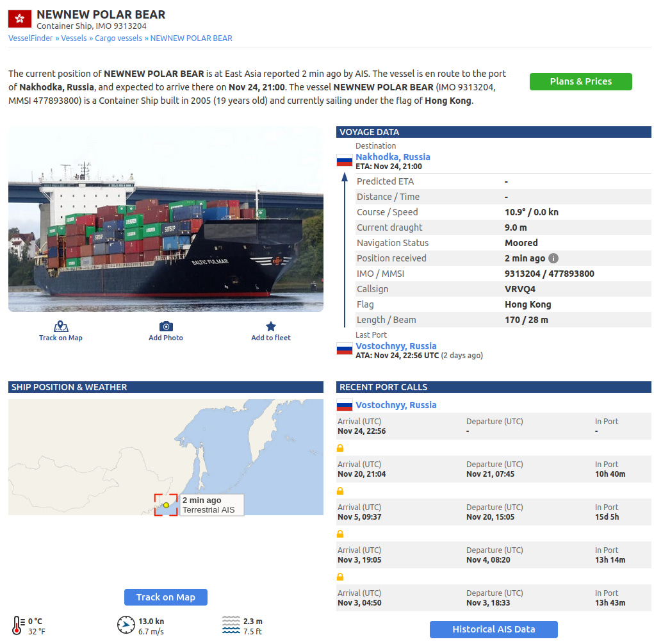Click the lock icon above Nov 20, 21:04 arrival

[x=340, y=448]
